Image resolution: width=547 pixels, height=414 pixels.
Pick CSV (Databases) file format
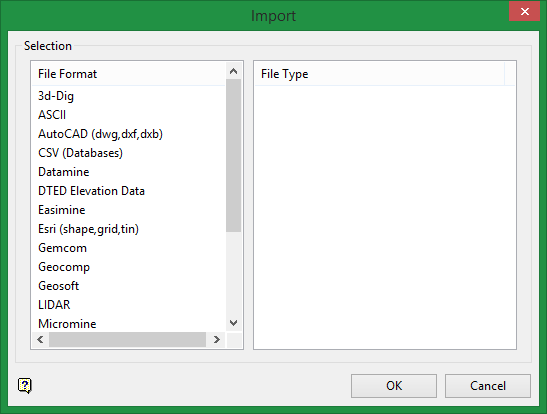click(x=80, y=153)
